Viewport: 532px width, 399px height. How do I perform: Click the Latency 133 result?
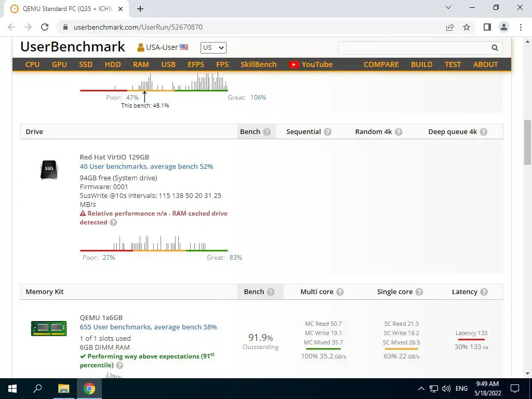471,333
